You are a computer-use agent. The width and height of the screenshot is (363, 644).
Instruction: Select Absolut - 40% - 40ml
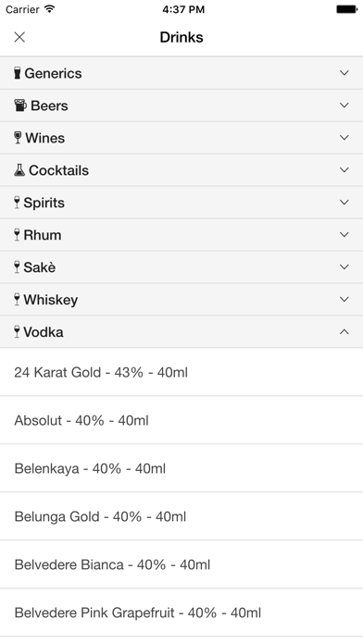point(181,420)
